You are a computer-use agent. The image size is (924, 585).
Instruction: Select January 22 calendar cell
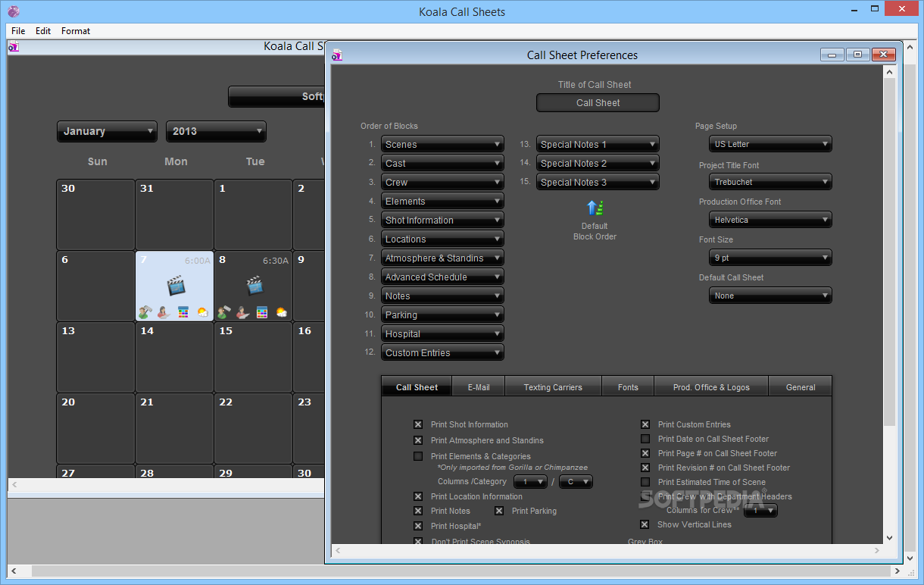(x=253, y=428)
